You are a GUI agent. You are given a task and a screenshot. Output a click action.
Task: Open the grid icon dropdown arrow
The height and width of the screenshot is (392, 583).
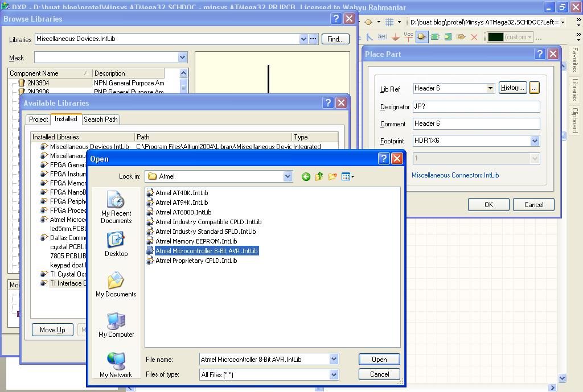399,22
